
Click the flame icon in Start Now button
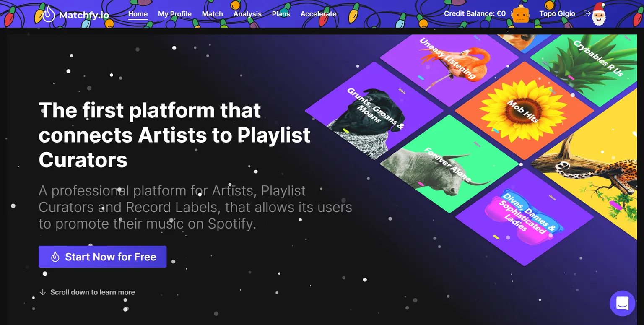coord(55,257)
